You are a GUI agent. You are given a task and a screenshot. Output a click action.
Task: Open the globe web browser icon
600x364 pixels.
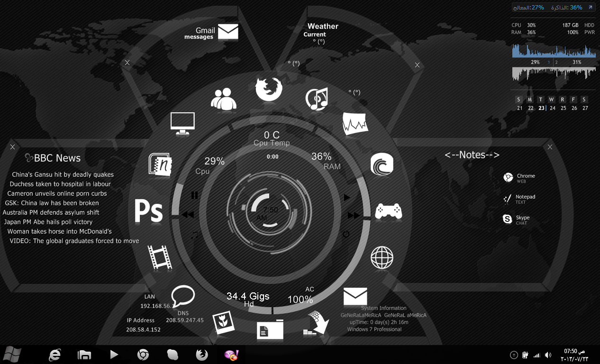(x=382, y=258)
